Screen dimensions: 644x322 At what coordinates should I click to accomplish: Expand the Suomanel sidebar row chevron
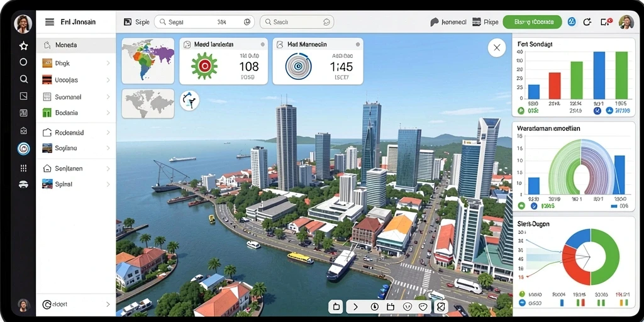click(108, 97)
